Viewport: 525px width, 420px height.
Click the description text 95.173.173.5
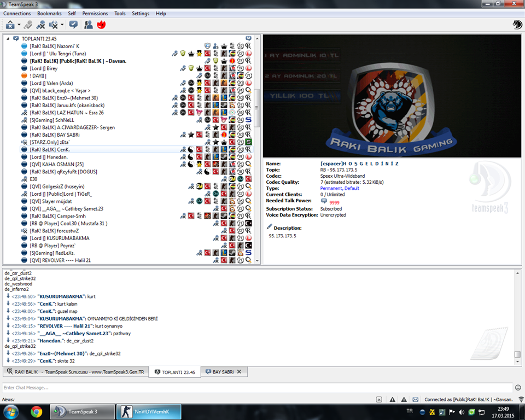(x=282, y=236)
